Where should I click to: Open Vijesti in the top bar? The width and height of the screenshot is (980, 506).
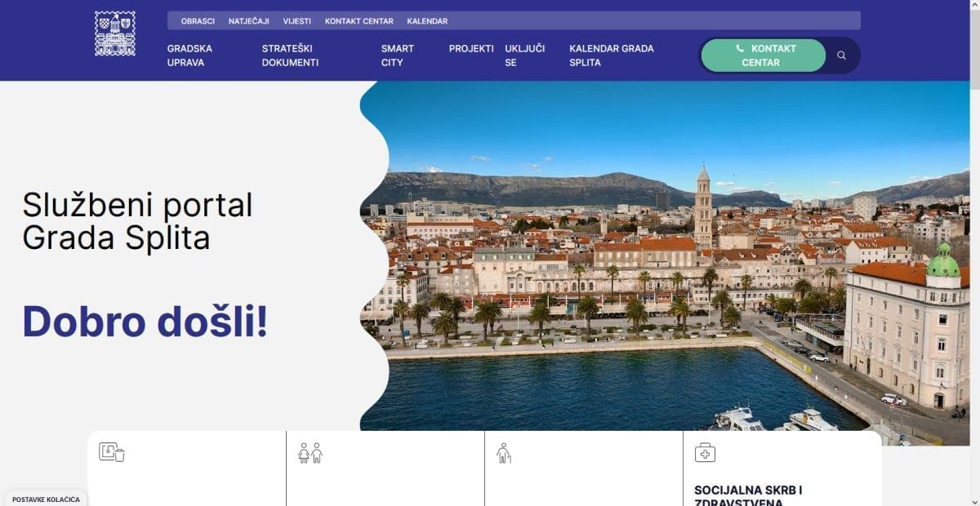[296, 21]
